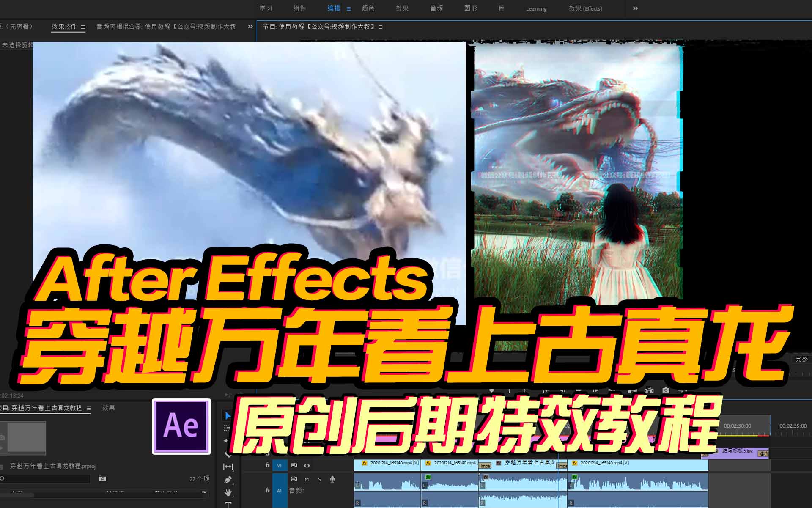
Task: Select the Slip tool
Action: pos(228,467)
